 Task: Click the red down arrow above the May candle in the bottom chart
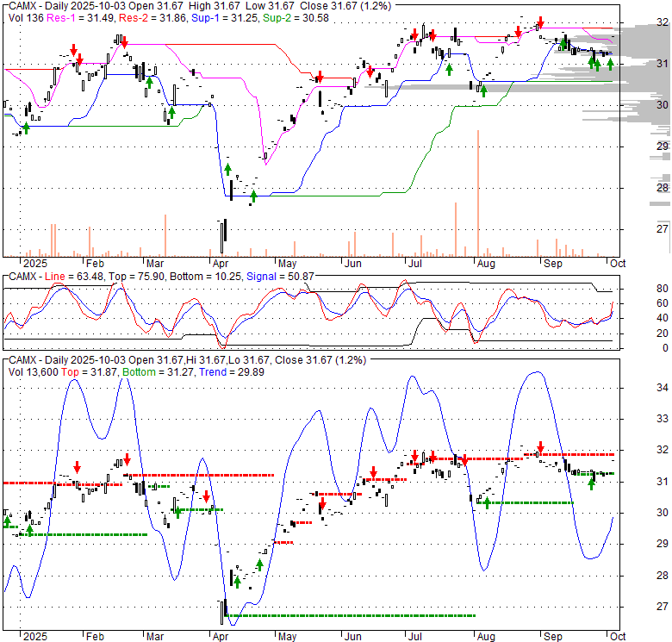pos(321,502)
